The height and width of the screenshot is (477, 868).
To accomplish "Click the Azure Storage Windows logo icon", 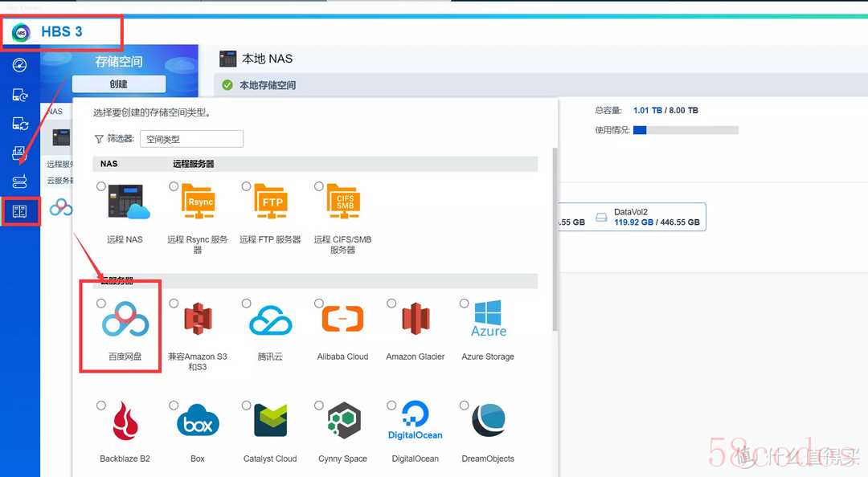I will click(489, 318).
